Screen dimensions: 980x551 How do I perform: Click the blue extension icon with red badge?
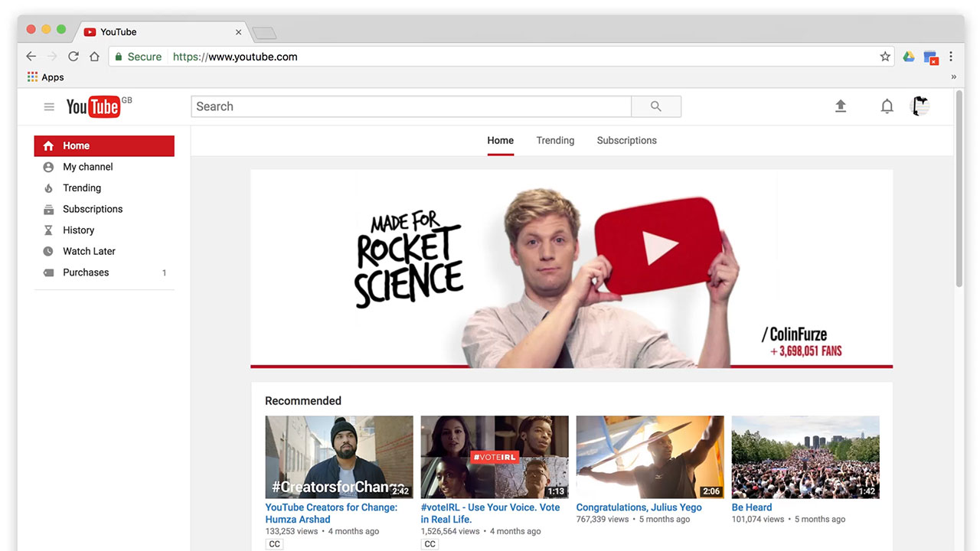930,57
